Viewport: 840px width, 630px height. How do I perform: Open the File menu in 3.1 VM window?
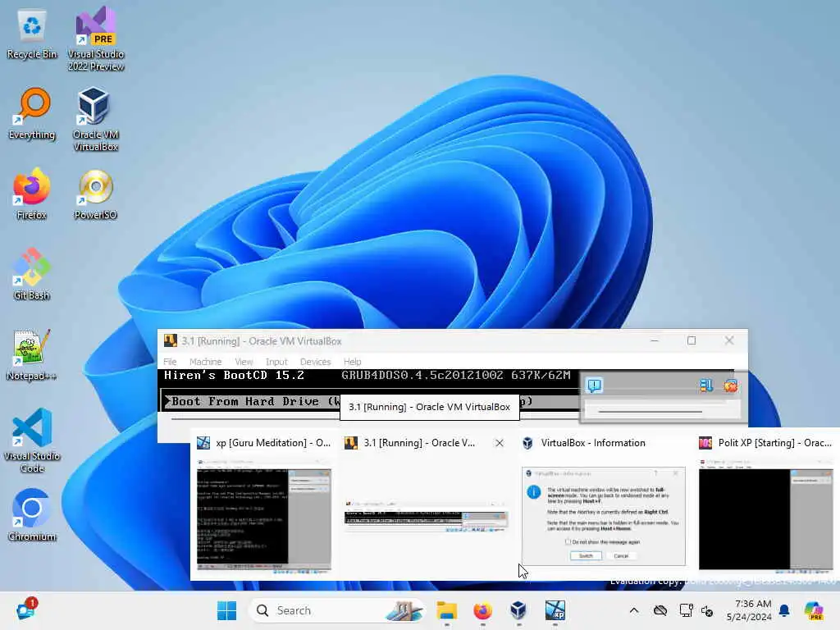point(170,362)
